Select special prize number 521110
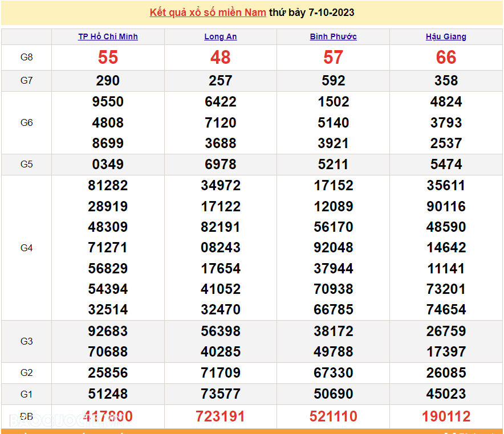Screen dimensions: 504x434 pyautogui.click(x=333, y=416)
